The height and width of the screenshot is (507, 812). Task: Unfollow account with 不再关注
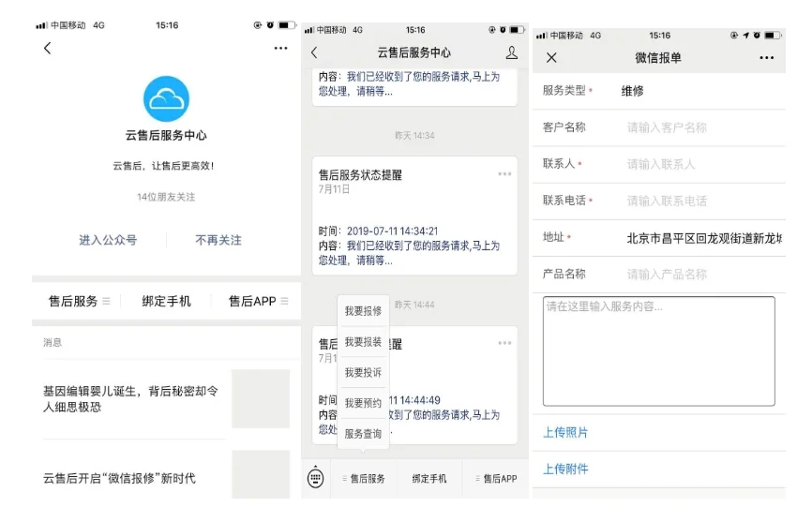pos(218,240)
